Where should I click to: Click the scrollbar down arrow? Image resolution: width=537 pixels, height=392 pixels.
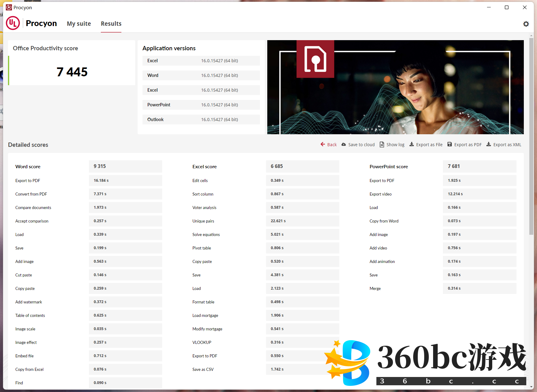(x=531, y=387)
